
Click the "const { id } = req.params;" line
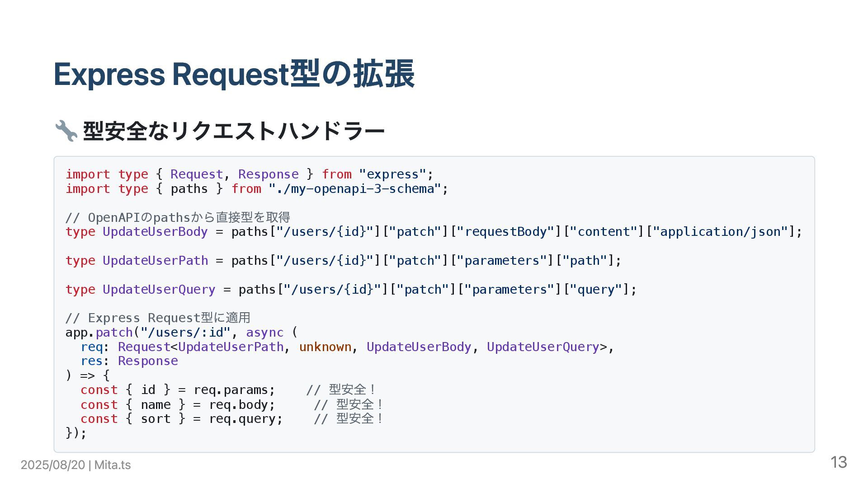point(178,390)
